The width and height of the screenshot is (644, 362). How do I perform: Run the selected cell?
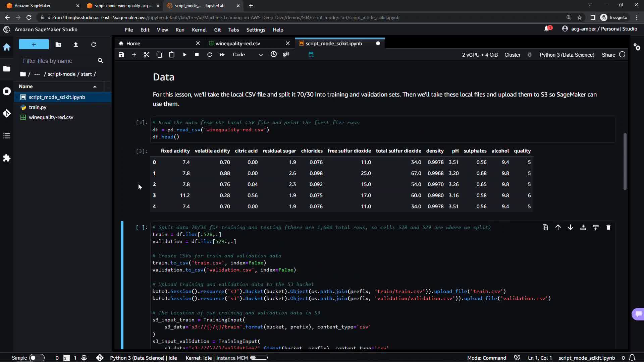tap(184, 55)
